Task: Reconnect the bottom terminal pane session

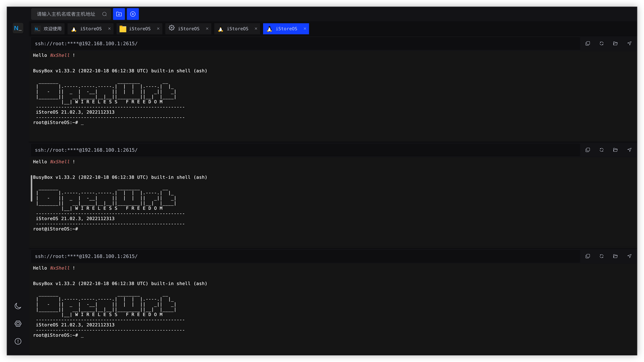Action: tap(601, 256)
